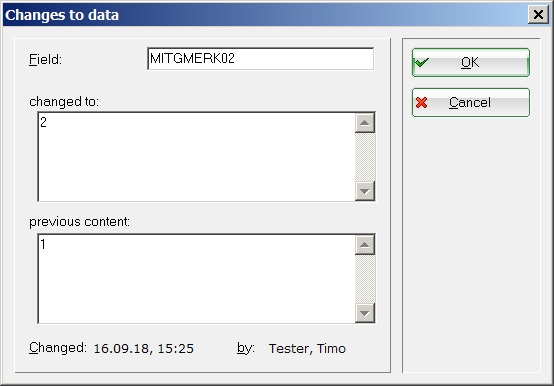Viewport: 554px width, 386px height.
Task: Click the down arrow of previous content scrollbar
Action: point(365,313)
